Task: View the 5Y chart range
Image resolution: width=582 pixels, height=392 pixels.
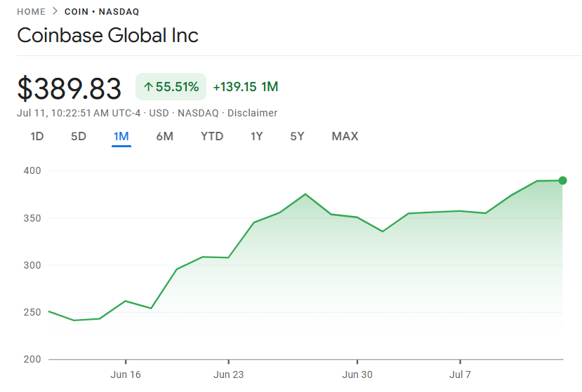Action: click(x=297, y=136)
